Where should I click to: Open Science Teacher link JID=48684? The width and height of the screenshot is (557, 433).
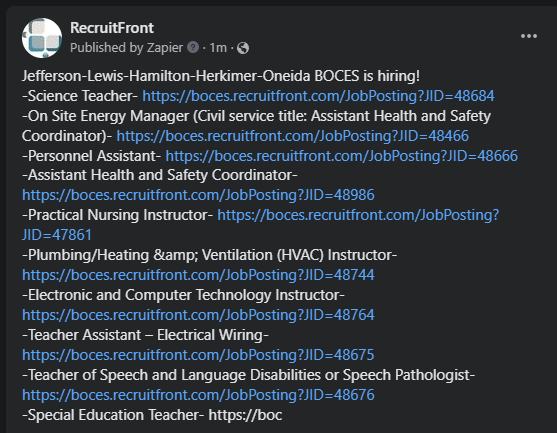point(318,96)
